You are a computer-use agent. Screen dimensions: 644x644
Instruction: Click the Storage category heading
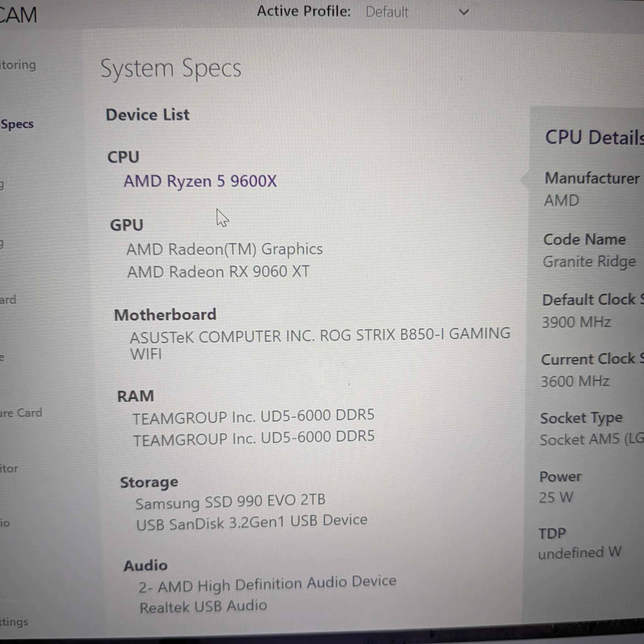coord(149,482)
